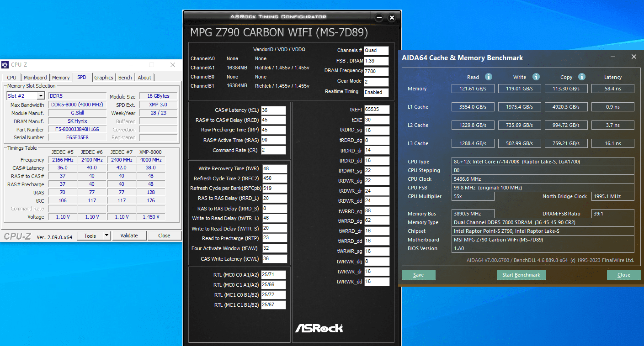Viewport: 644px width, 346px height.
Task: Close AIDA64 benchmark window with X
Action: click(634, 57)
